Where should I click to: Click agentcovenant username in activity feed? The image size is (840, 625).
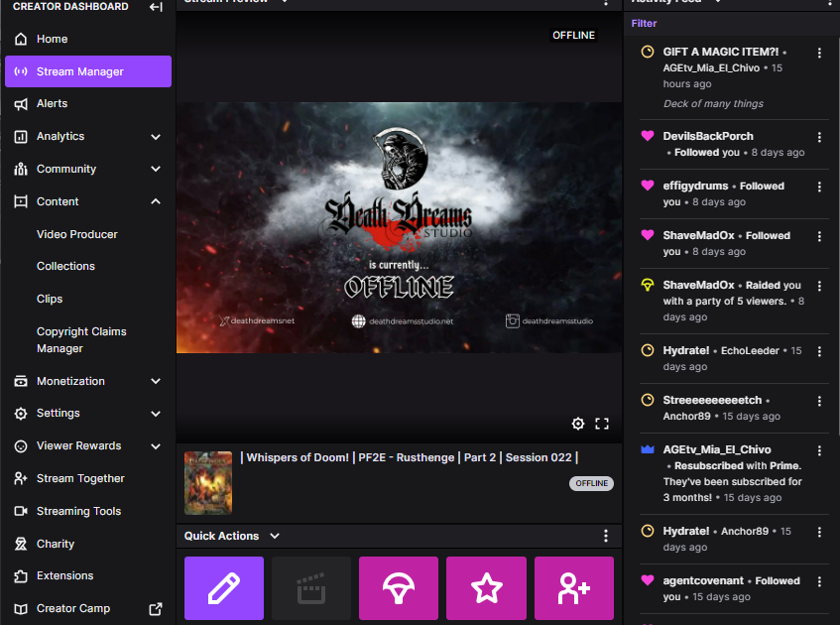tap(703, 581)
